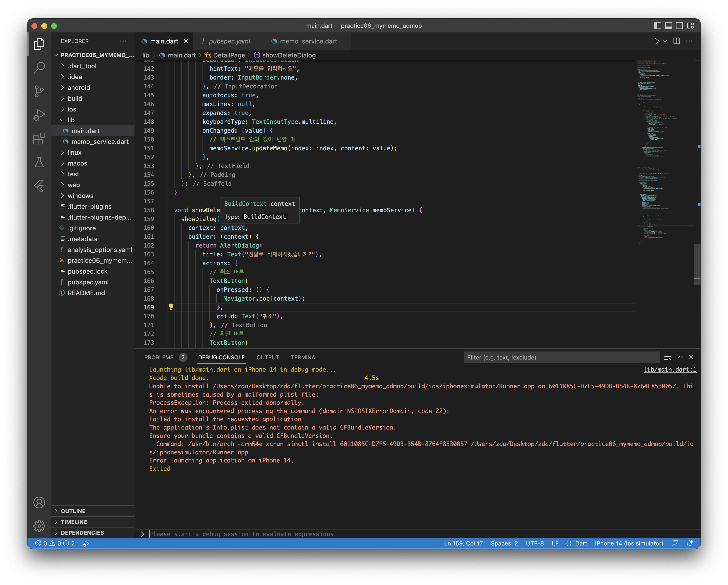Screen dimensions: 728x585
Task: Open .gitignore in the file tree
Action: [93, 228]
